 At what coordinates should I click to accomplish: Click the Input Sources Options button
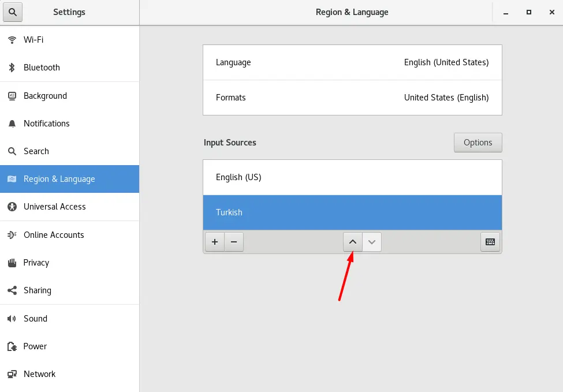[x=478, y=143]
